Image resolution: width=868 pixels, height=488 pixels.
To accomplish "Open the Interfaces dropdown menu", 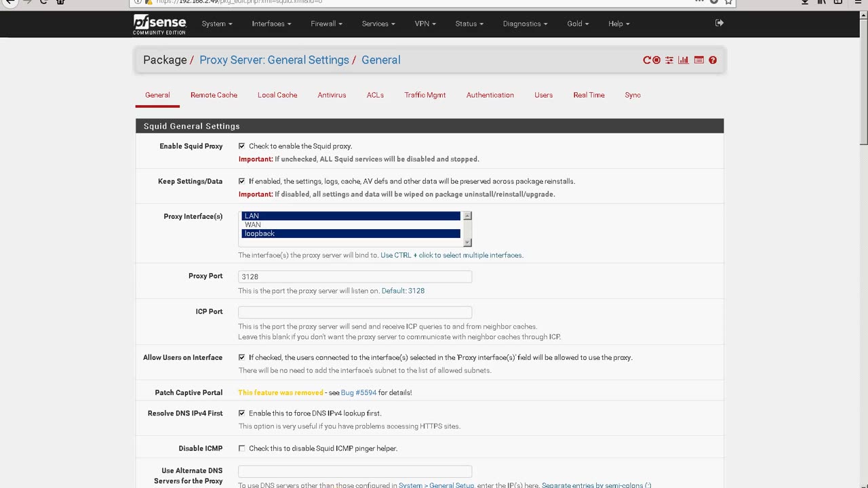I will tap(271, 24).
